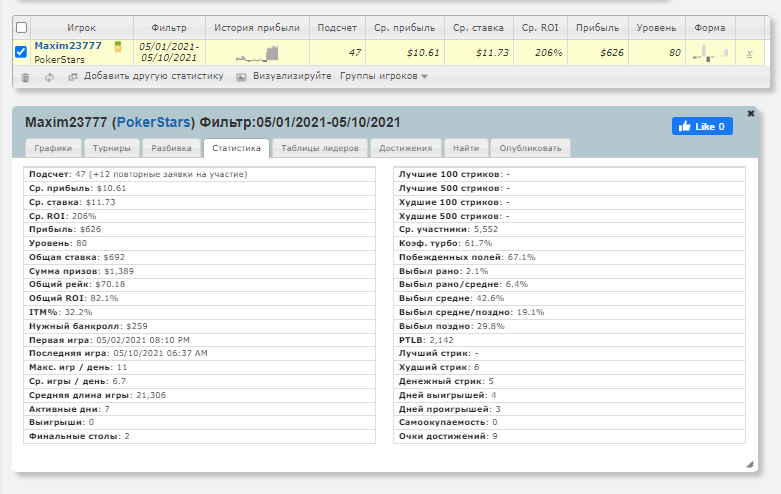The width and height of the screenshot is (781, 494).
Task: Click the Выбыл поздно: 29.8% row
Action: point(569,326)
